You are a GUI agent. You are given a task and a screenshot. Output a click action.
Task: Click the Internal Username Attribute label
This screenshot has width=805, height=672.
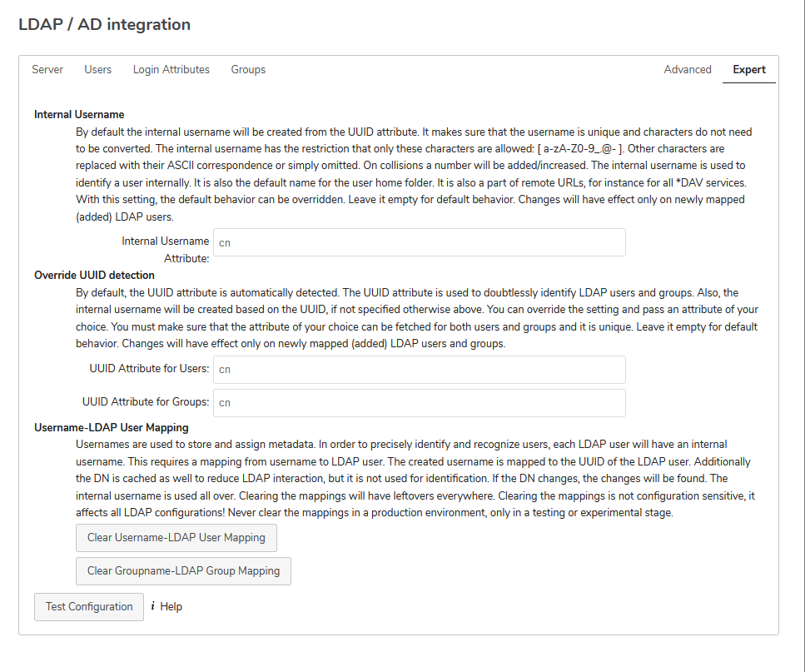pos(166,249)
